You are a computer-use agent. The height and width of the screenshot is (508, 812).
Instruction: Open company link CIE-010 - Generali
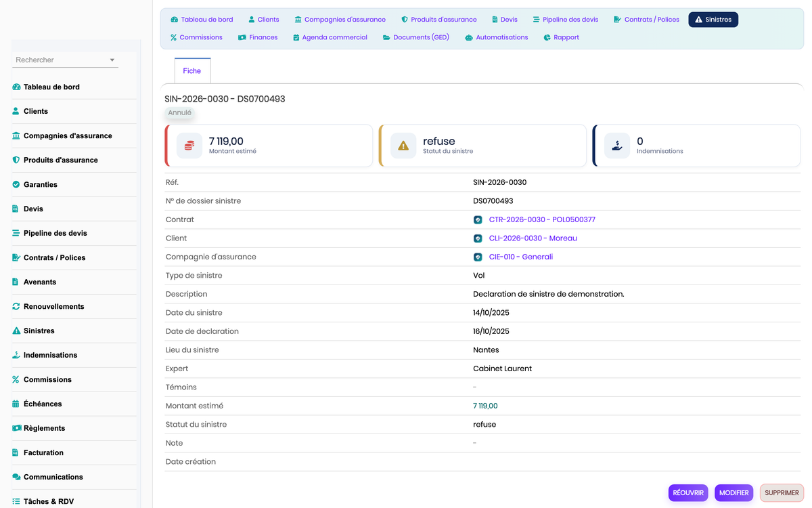521,257
